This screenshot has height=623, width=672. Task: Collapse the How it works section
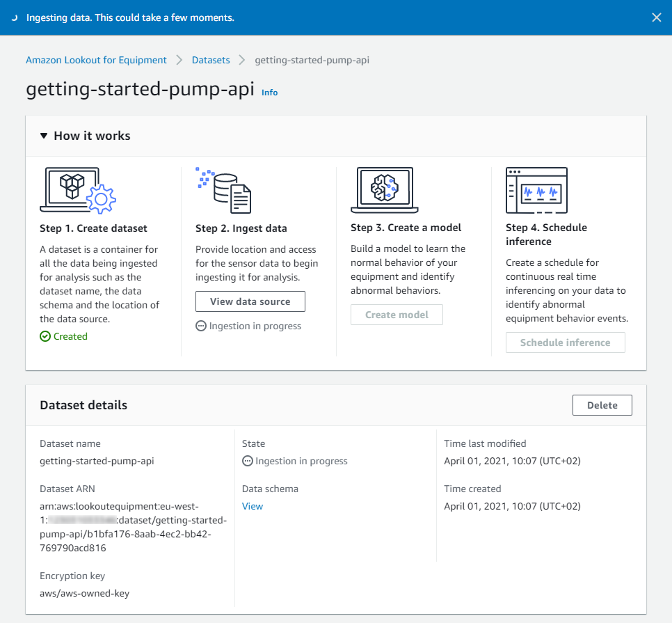coord(44,136)
